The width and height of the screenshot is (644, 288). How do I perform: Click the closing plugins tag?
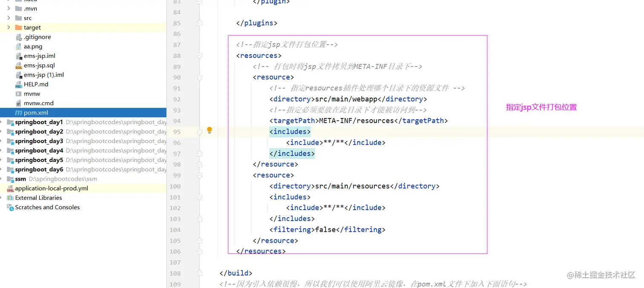point(257,23)
